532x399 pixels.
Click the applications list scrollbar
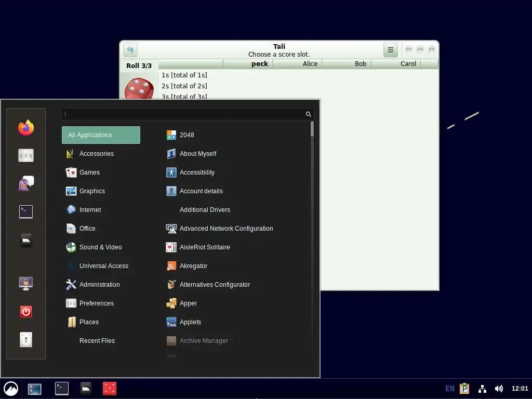coord(312,129)
